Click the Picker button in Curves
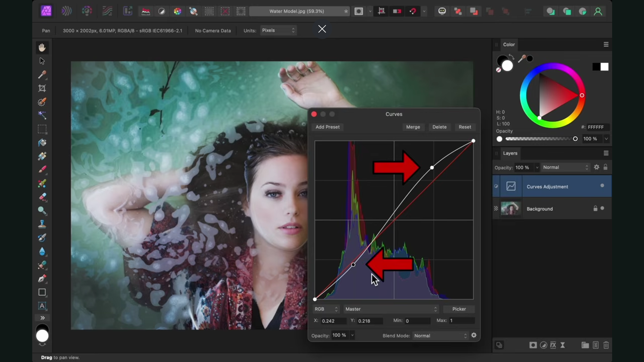Screen dimensions: 644x362 pyautogui.click(x=459, y=309)
